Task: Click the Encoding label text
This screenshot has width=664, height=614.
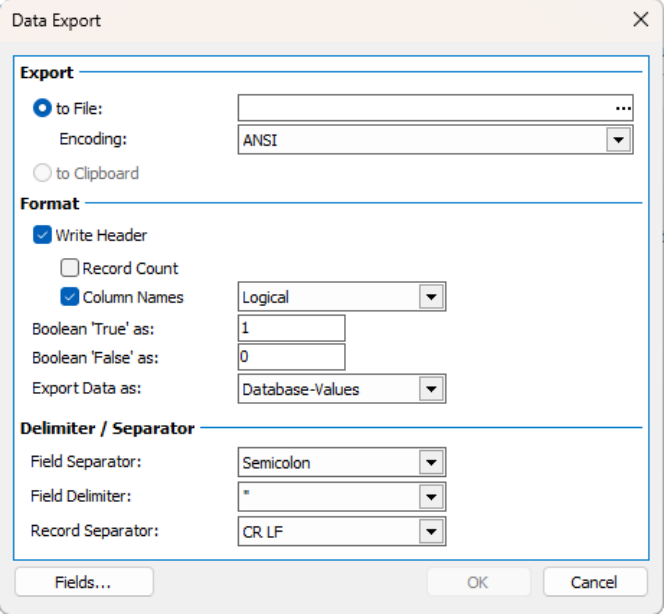Action: [x=93, y=139]
